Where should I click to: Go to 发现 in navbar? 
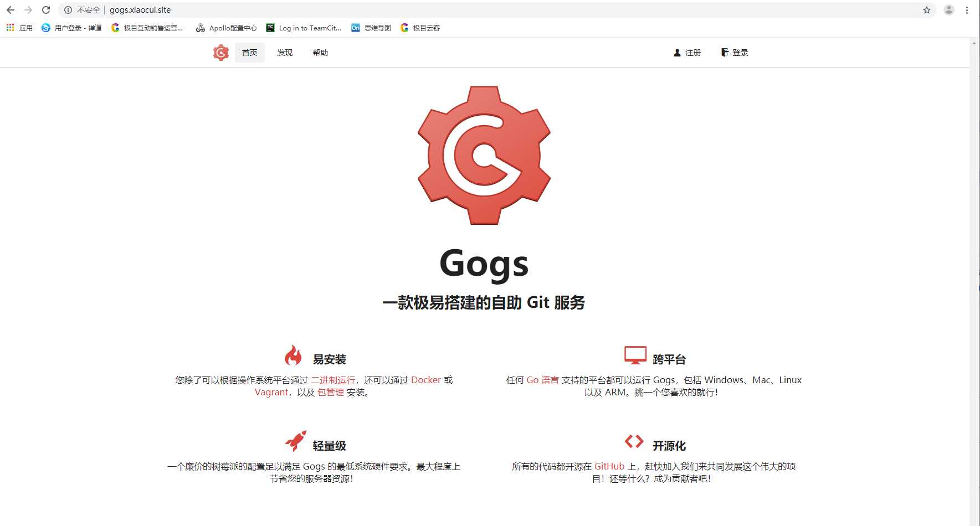[x=285, y=53]
